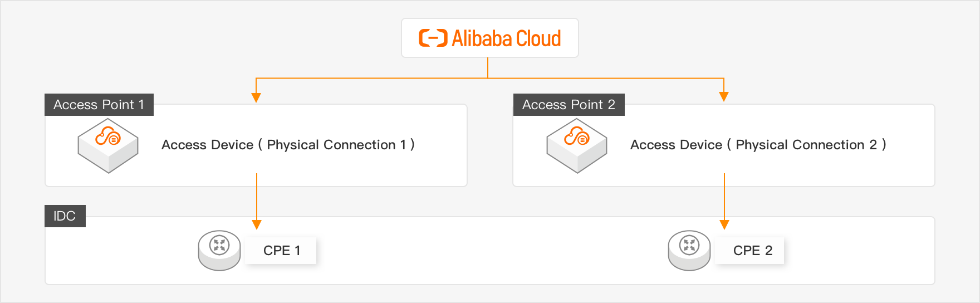Click the arrowhead pointing into Access Point 2
Viewport: 980px width, 303px height.
724,97
